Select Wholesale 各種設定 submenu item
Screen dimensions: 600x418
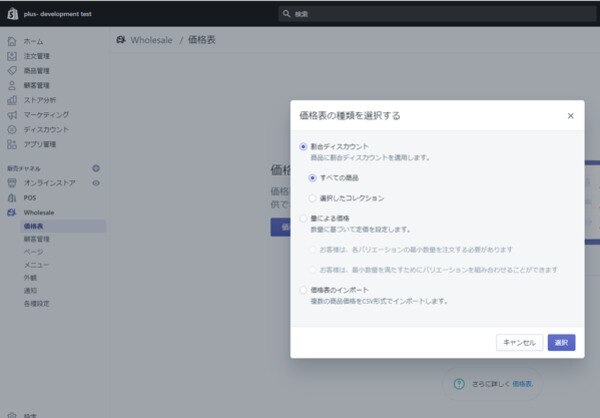(x=37, y=304)
